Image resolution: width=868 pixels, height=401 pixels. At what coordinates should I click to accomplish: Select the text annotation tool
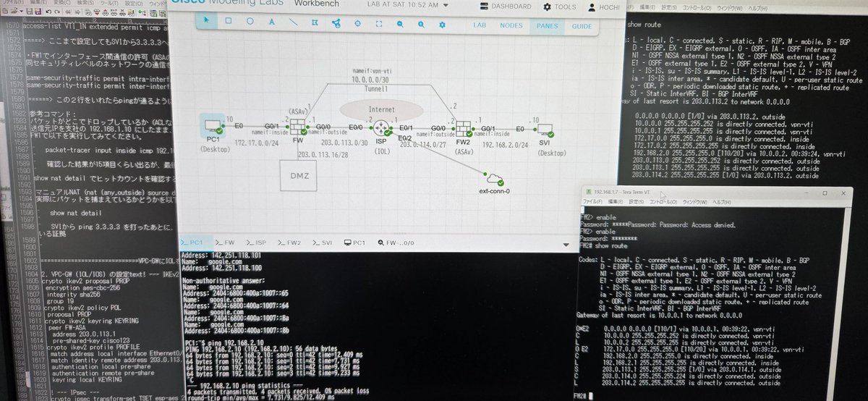[272, 22]
